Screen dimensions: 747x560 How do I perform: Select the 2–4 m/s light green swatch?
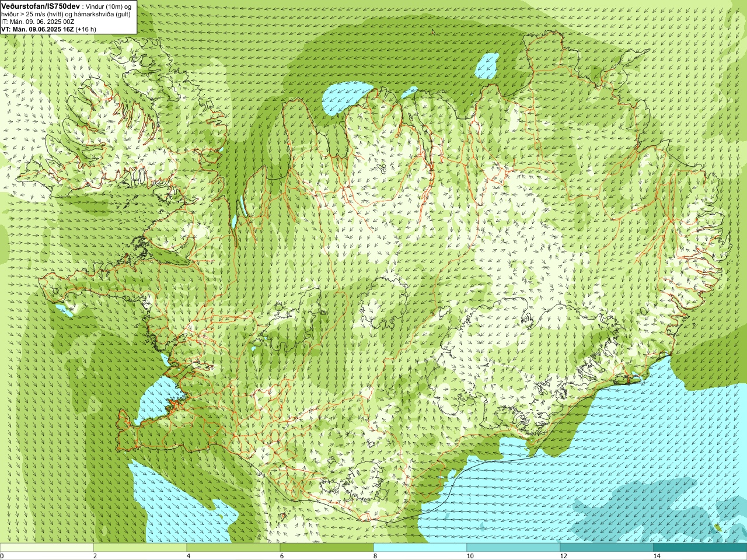click(x=140, y=548)
